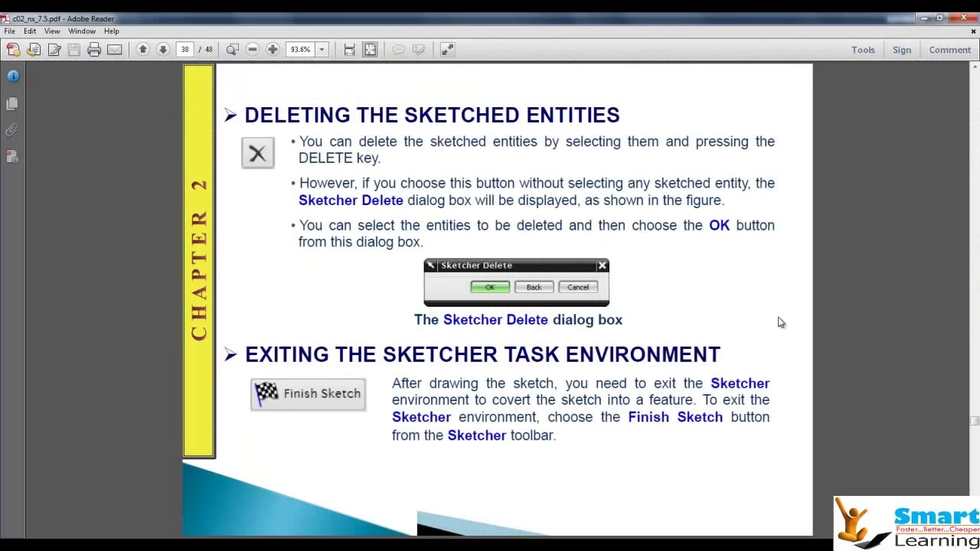Go to next page with down arrow
Image resolution: width=980 pixels, height=551 pixels.
163,50
